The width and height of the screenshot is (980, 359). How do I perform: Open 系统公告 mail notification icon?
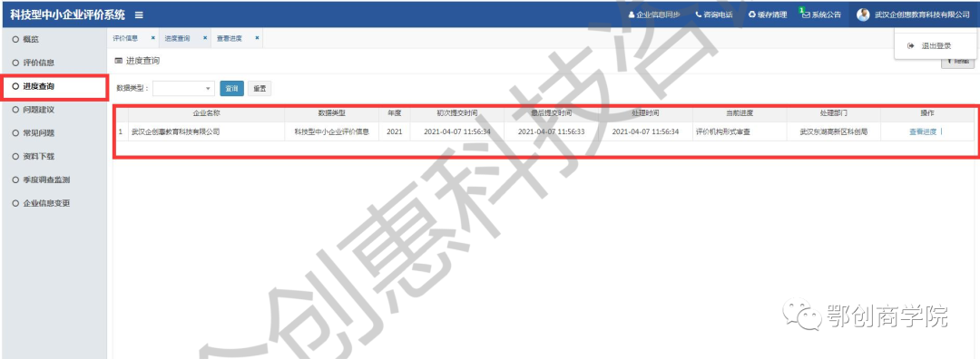[x=806, y=15]
